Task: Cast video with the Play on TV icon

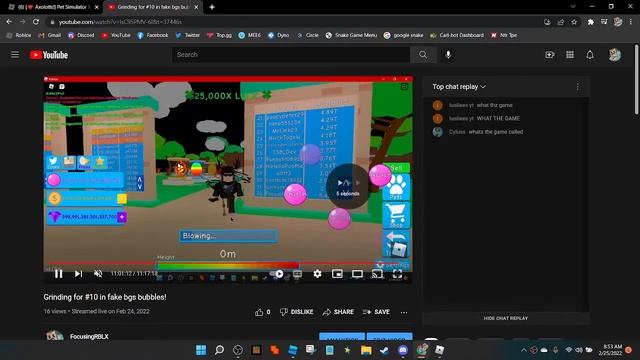Action: click(x=377, y=274)
